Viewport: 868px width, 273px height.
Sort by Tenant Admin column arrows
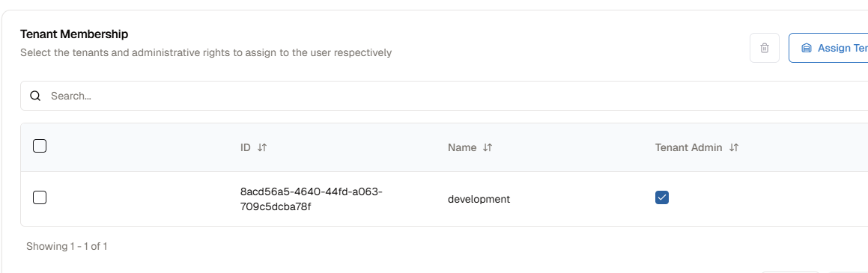tap(733, 147)
